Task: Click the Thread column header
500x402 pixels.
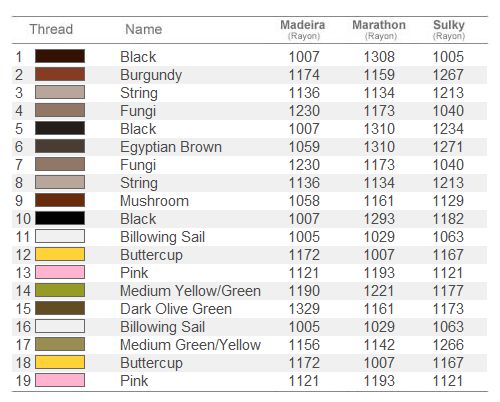Action: tap(51, 29)
